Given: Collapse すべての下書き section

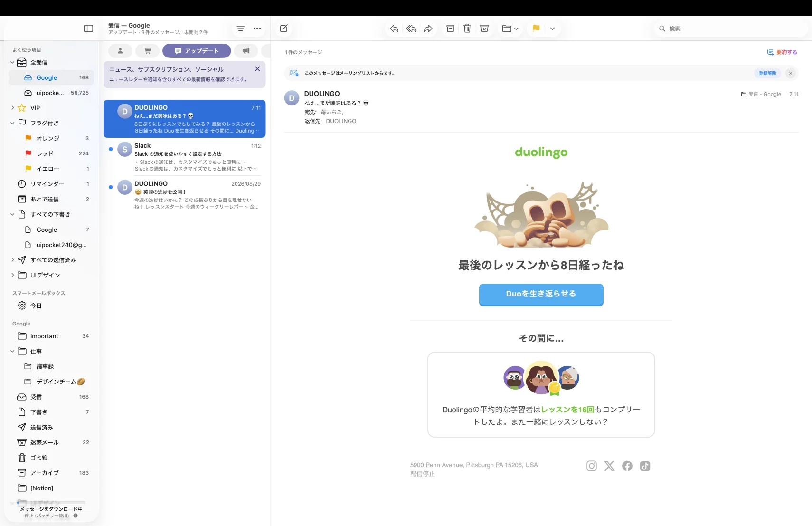Looking at the screenshot, I should pos(12,214).
